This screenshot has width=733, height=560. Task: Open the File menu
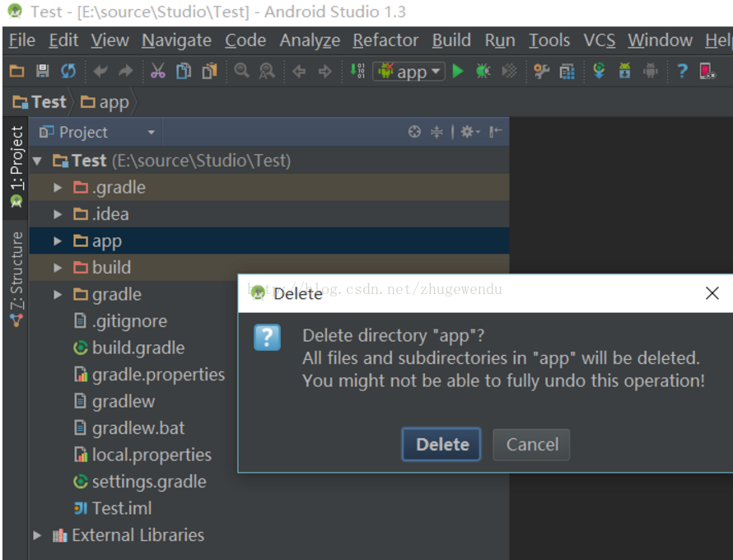pyautogui.click(x=22, y=40)
